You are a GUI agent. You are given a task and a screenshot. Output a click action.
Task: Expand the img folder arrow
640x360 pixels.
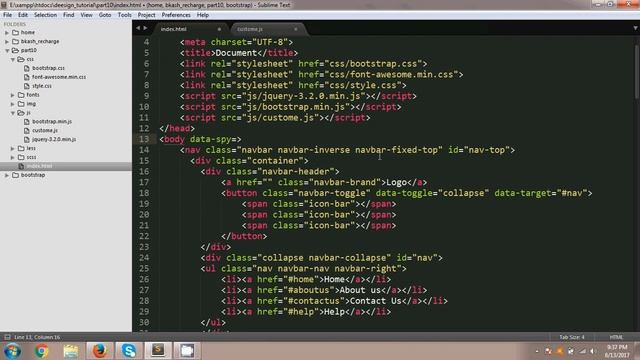[x=13, y=104]
